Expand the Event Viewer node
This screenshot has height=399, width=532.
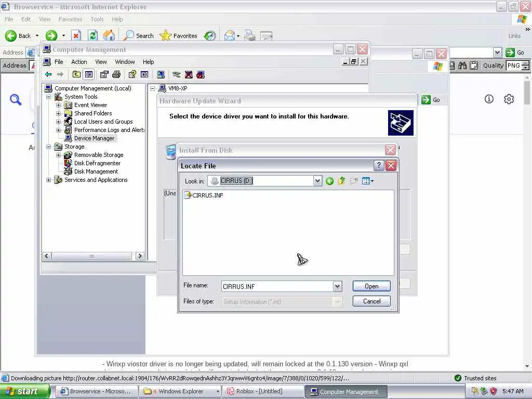point(58,105)
